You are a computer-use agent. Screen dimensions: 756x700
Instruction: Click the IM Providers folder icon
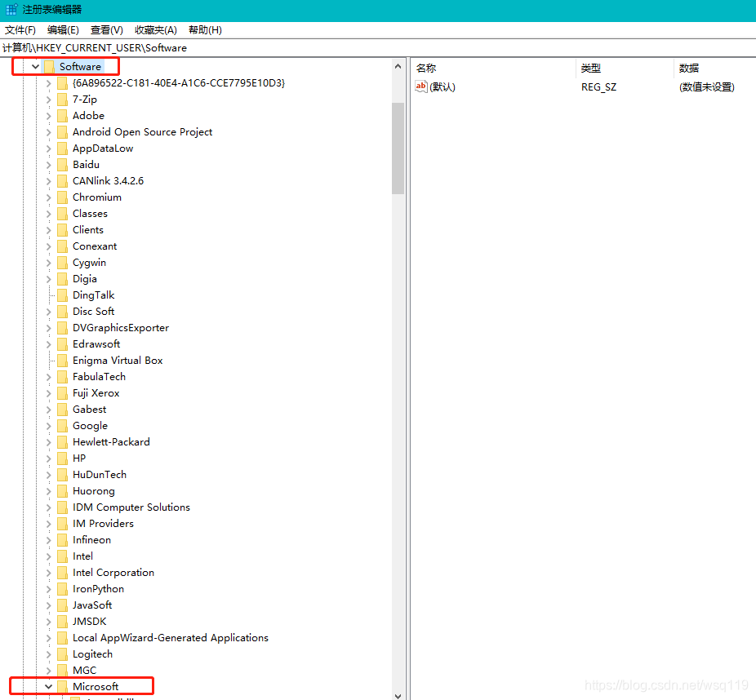click(x=62, y=524)
